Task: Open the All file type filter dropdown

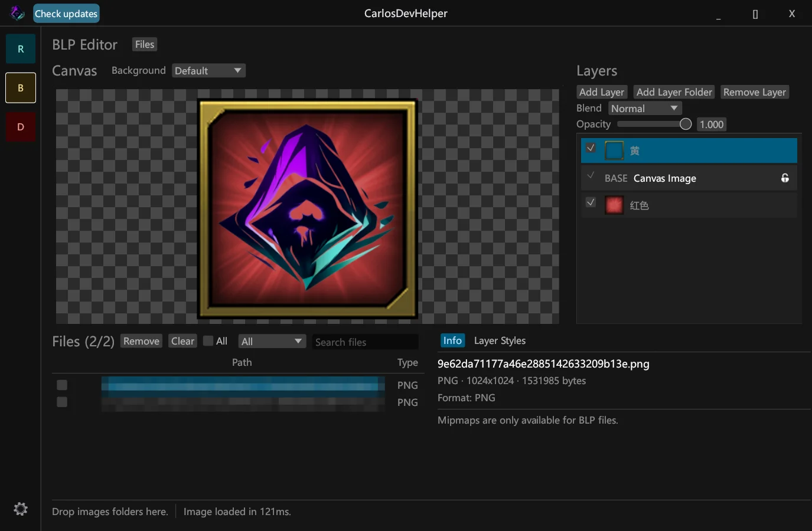Action: [x=272, y=342]
